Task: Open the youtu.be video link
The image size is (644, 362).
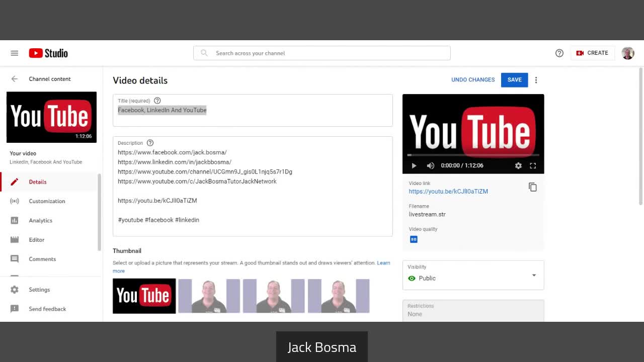Action: [448, 191]
